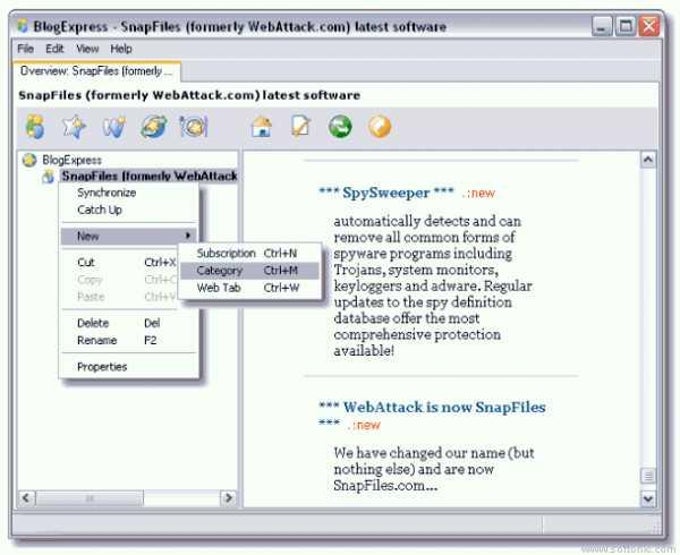Close the BlogExpress window
680x555 pixels.
pyautogui.click(x=649, y=26)
